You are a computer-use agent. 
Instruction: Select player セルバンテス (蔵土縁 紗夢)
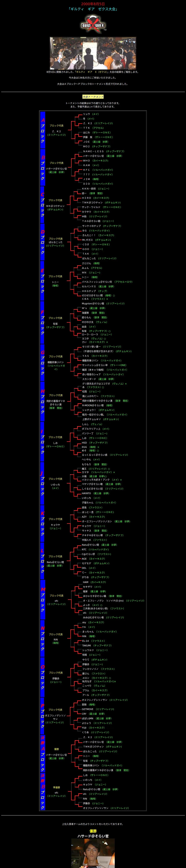[98, 286]
